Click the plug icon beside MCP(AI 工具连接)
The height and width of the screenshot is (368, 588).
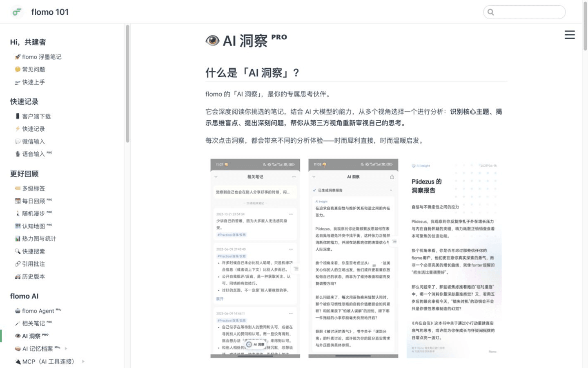[x=18, y=361]
